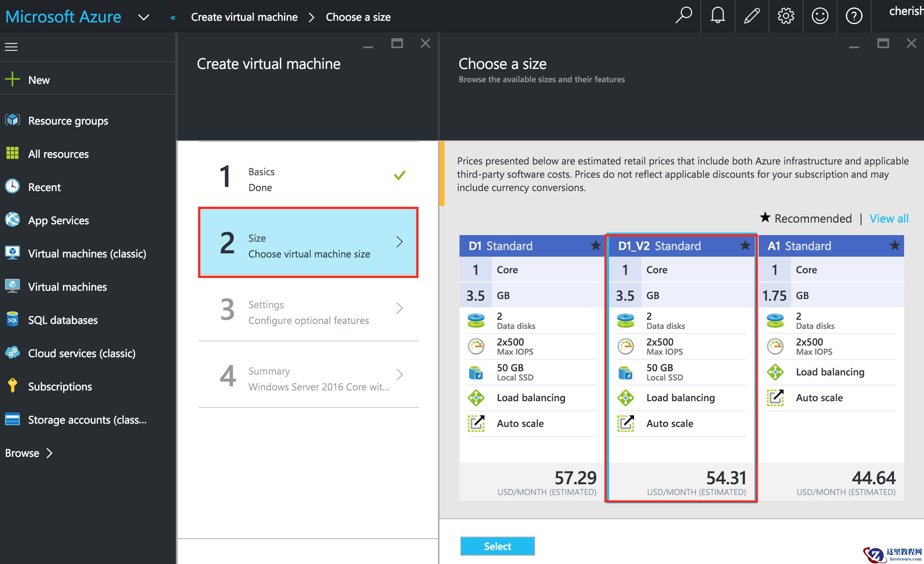Open step 4 Summary step
Image resolution: width=924 pixels, height=564 pixels.
(x=309, y=375)
